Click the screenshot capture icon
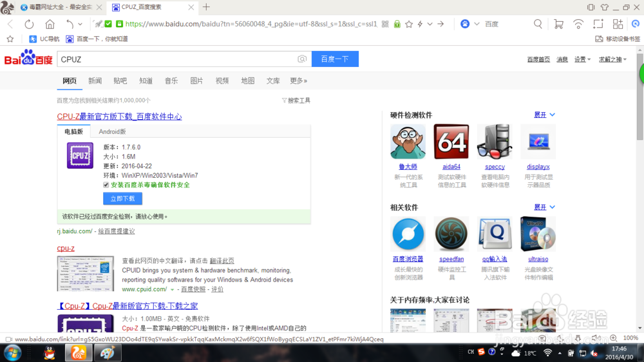This screenshot has height=362, width=644. [x=598, y=24]
